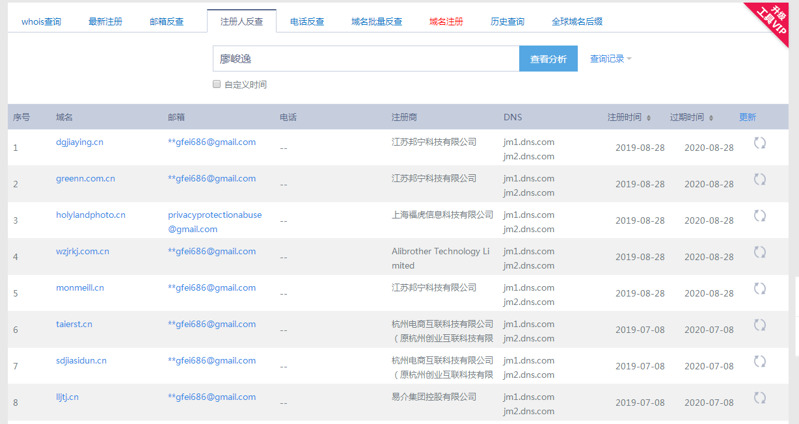This screenshot has height=424, width=799.
Task: Click privacyprotectionabuse@gmail.com email link
Action: [215, 222]
